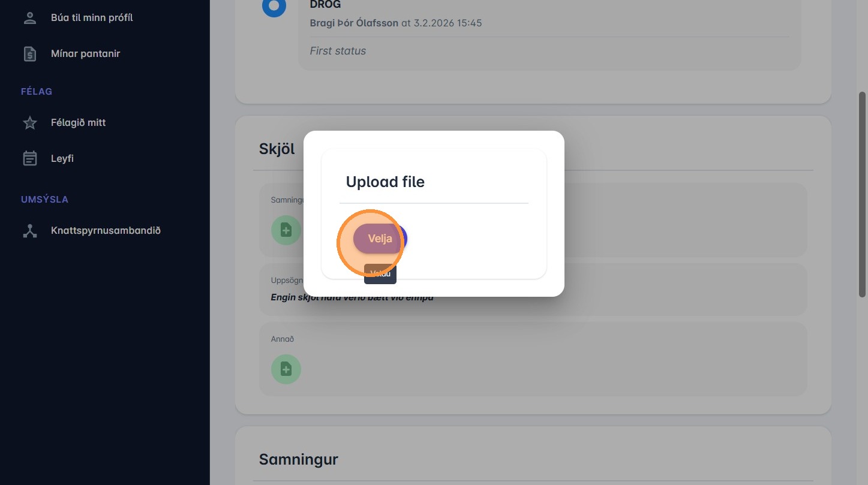The height and width of the screenshot is (485, 868).
Task: Click the Velja button in the upload dialog
Action: [380, 239]
